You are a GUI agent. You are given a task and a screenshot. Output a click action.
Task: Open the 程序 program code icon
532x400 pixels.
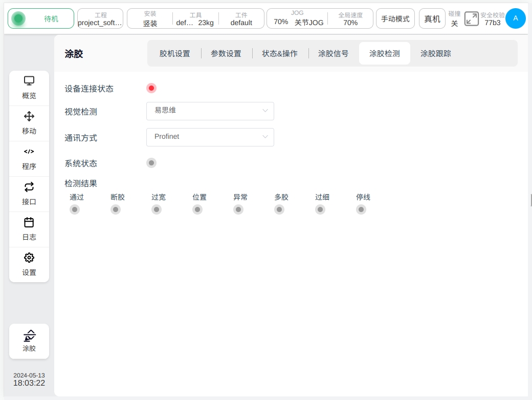(29, 152)
